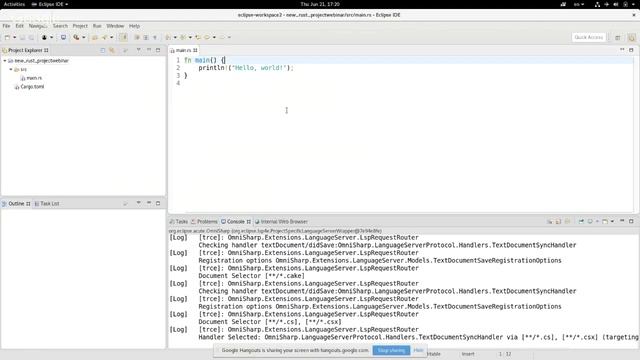640x360 pixels.
Task: Select the Project Explorer tab
Action: tap(25, 50)
